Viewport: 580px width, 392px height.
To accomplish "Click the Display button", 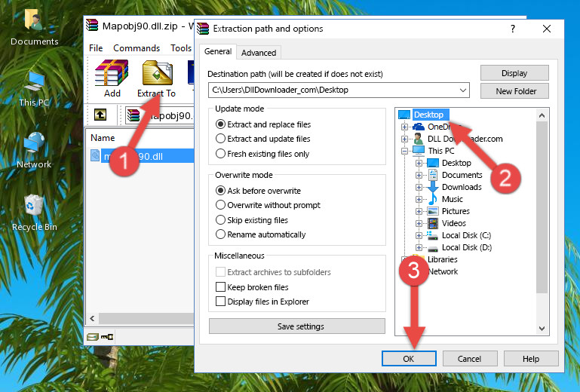I will [x=514, y=73].
